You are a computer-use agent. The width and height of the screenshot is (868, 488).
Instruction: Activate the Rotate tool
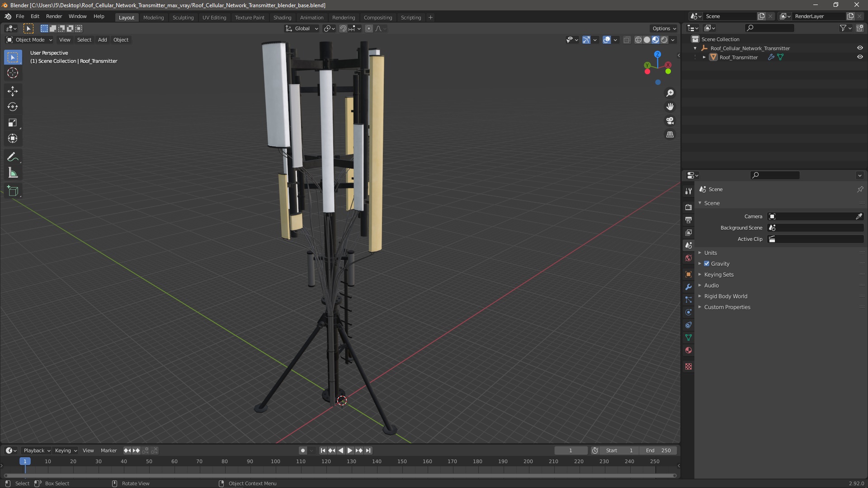point(13,107)
